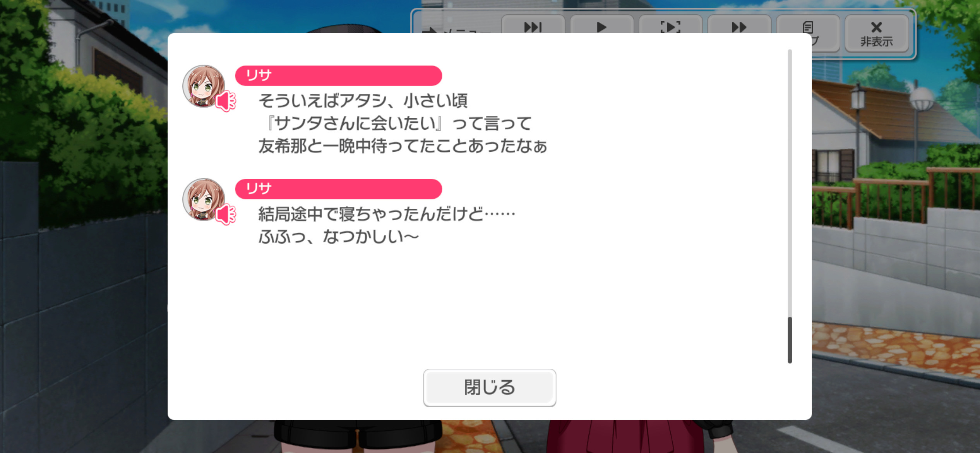Replay voice with the second speaker icon

[225, 214]
